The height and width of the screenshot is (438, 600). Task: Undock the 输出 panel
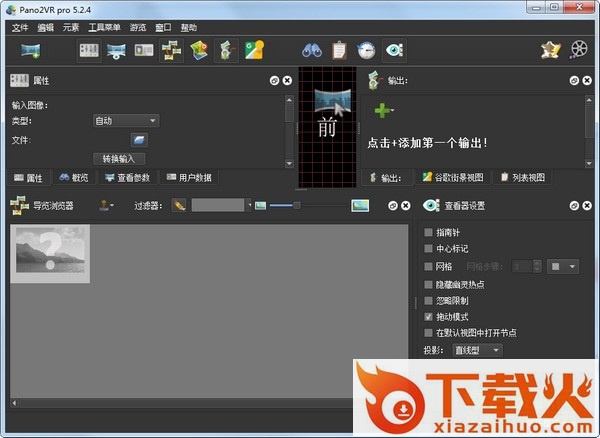coord(574,80)
